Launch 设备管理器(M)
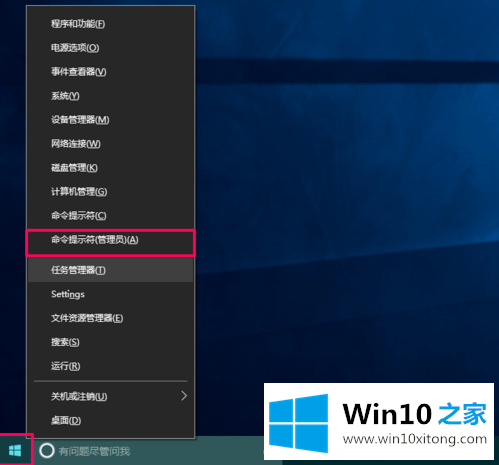 [x=110, y=120]
